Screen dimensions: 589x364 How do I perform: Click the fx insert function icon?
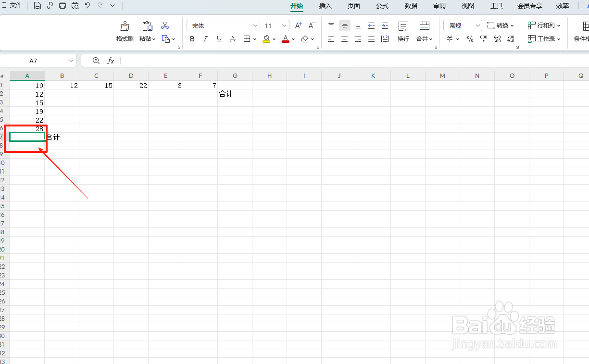pos(111,61)
